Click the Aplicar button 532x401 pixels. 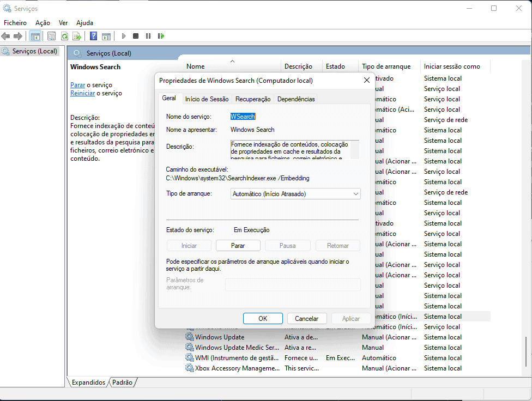tap(351, 319)
